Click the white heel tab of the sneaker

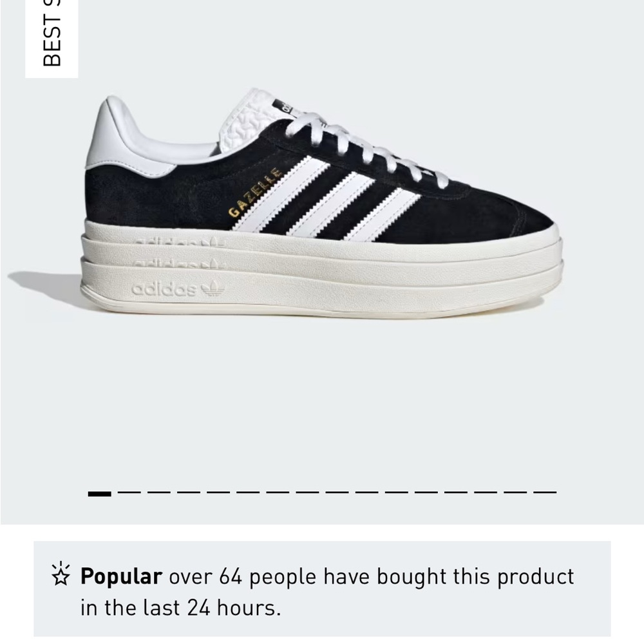click(130, 138)
